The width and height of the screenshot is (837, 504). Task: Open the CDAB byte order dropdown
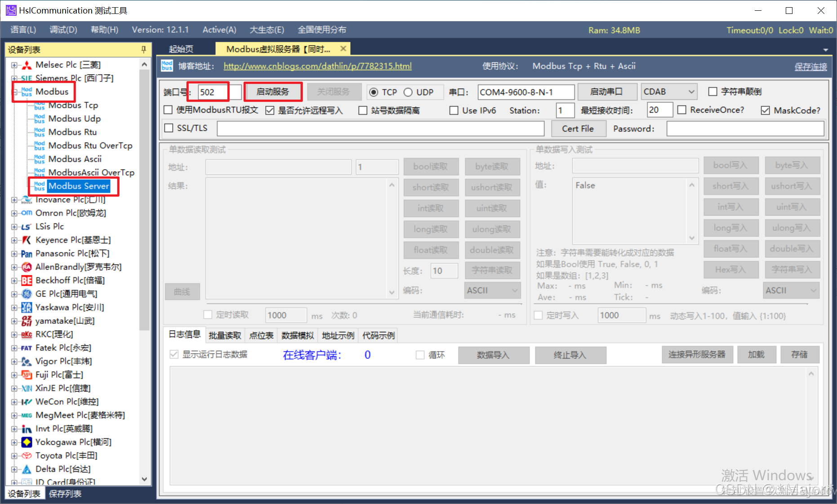pyautogui.click(x=668, y=91)
